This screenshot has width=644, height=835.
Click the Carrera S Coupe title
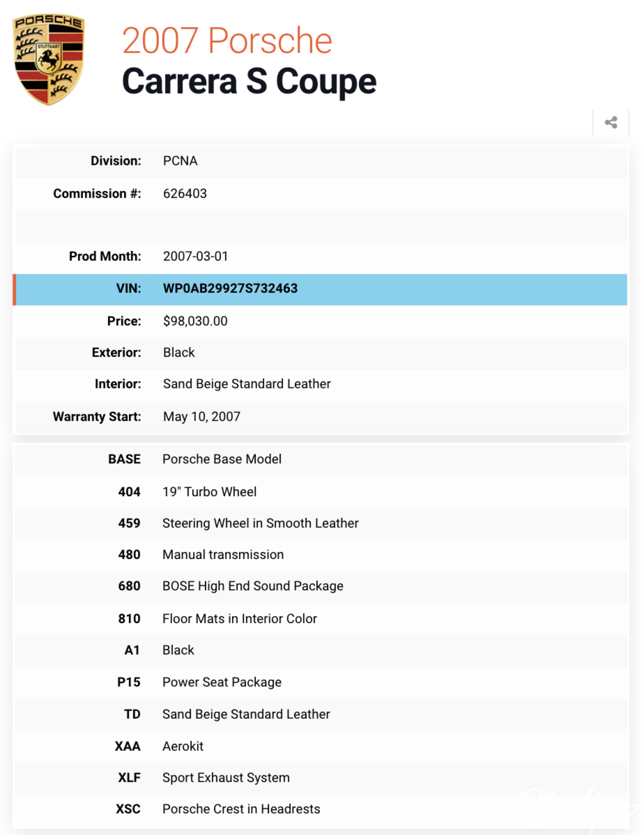coord(249,82)
